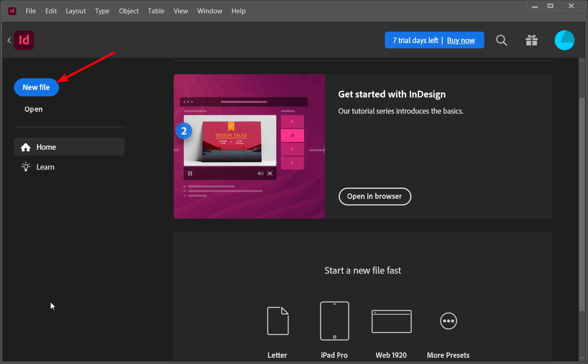Click the back chevron beside Id logo
Image resolution: width=588 pixels, height=364 pixels.
pos(9,40)
